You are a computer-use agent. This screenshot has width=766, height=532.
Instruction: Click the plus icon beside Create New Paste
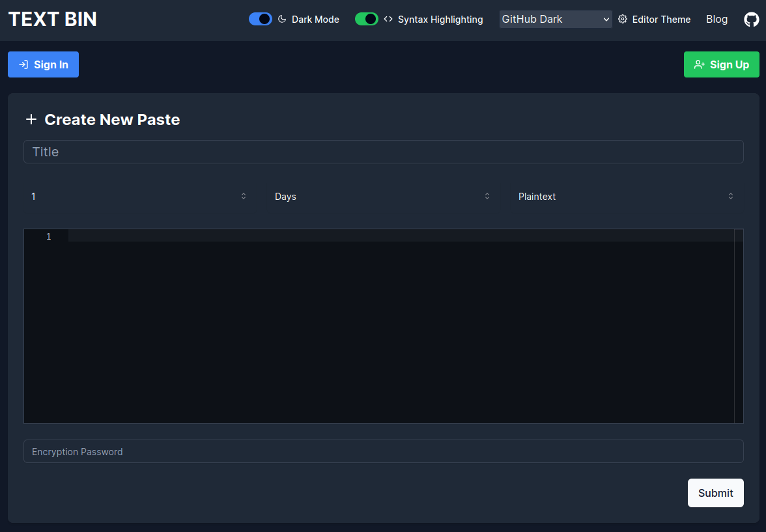click(x=31, y=119)
